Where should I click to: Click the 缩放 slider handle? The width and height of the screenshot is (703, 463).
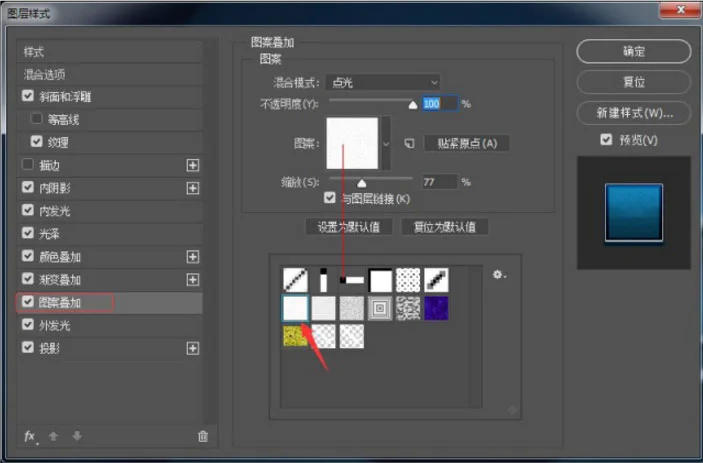point(362,183)
